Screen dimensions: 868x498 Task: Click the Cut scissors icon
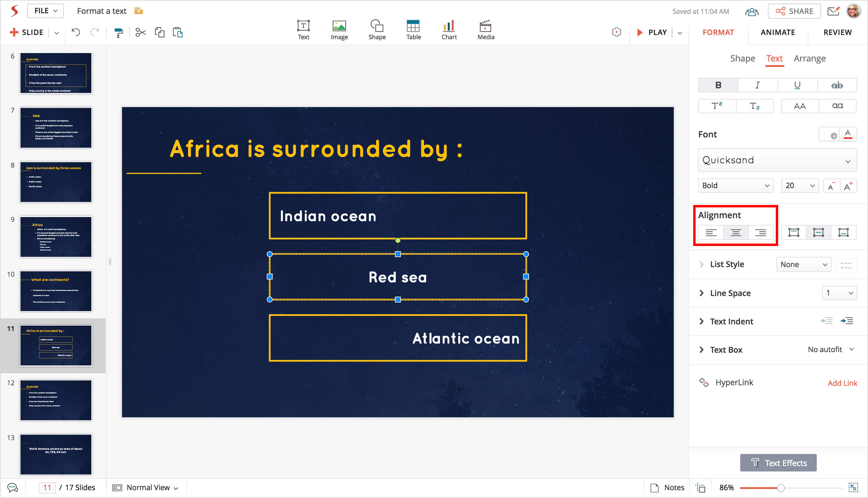coord(140,33)
